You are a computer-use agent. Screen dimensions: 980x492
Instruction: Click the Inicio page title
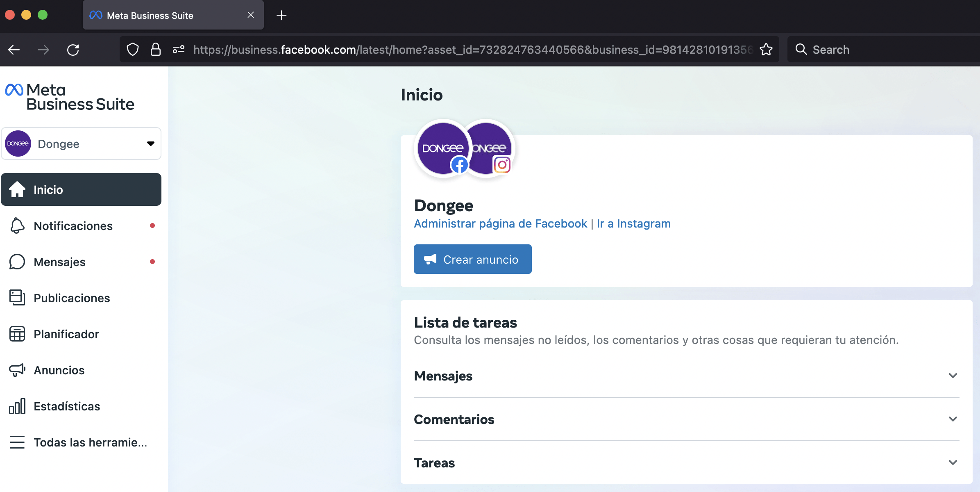422,95
